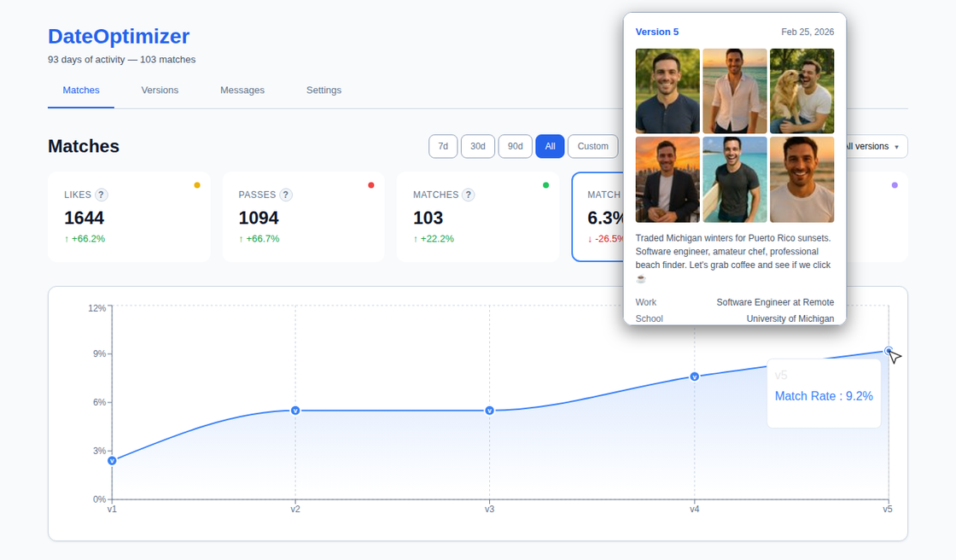Switch to the Versions tab

coord(160,90)
